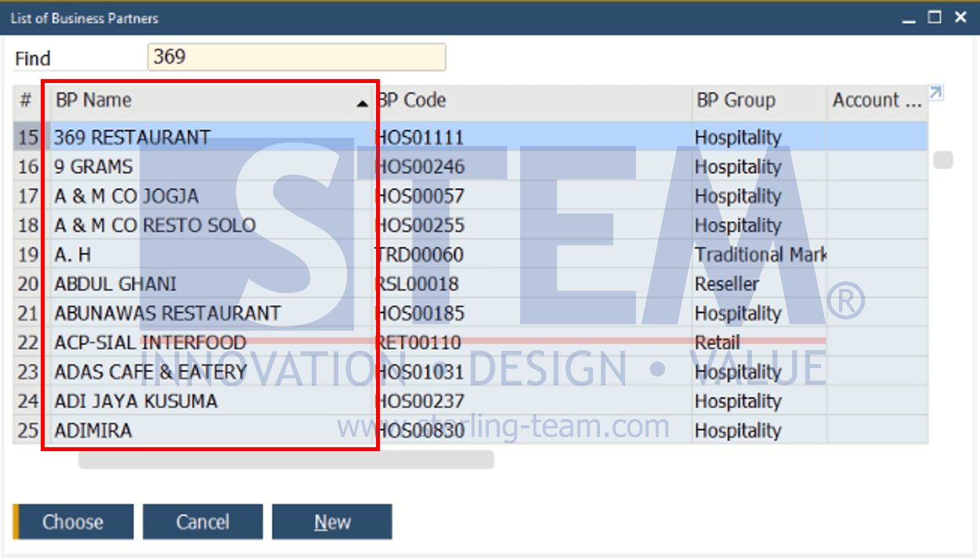The width and height of the screenshot is (980, 560).
Task: Click BP code RSL00018
Action: coord(418,284)
